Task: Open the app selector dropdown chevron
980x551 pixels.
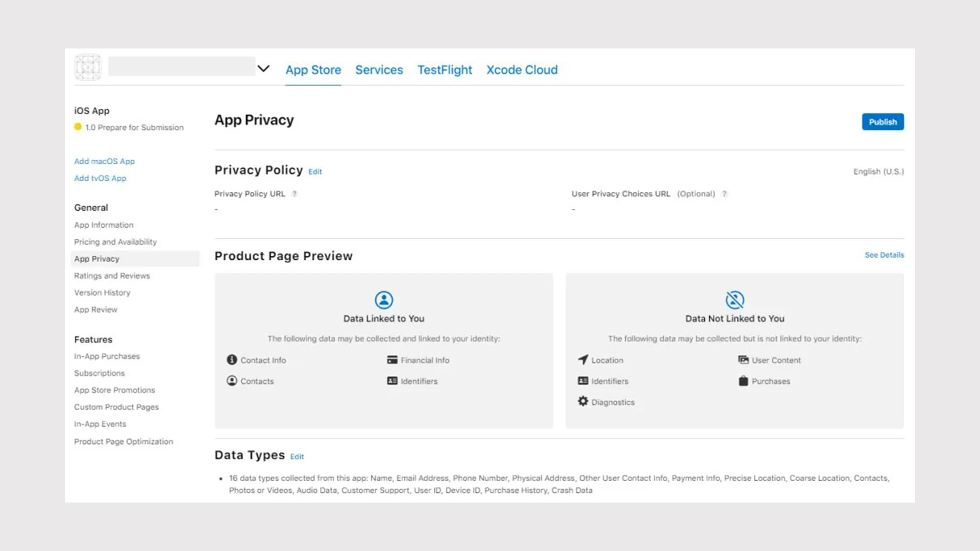Action: (263, 68)
